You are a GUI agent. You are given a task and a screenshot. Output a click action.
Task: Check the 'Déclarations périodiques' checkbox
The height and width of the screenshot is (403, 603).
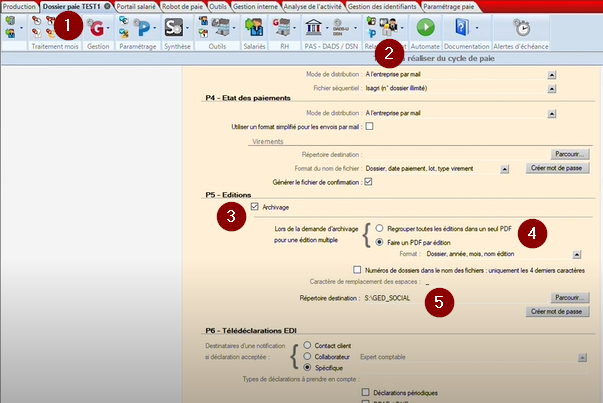365,392
